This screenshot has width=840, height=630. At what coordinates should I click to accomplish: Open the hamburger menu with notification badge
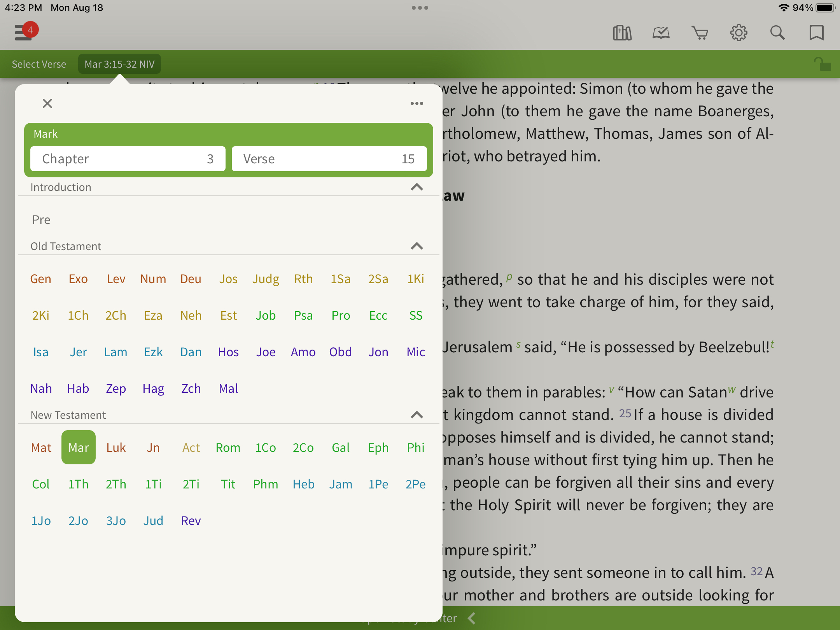26,31
